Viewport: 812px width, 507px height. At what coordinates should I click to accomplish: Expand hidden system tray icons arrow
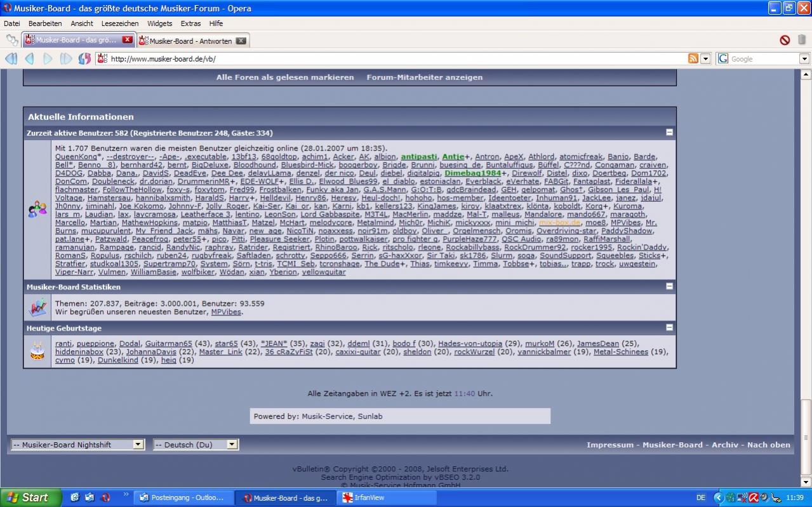(718, 498)
